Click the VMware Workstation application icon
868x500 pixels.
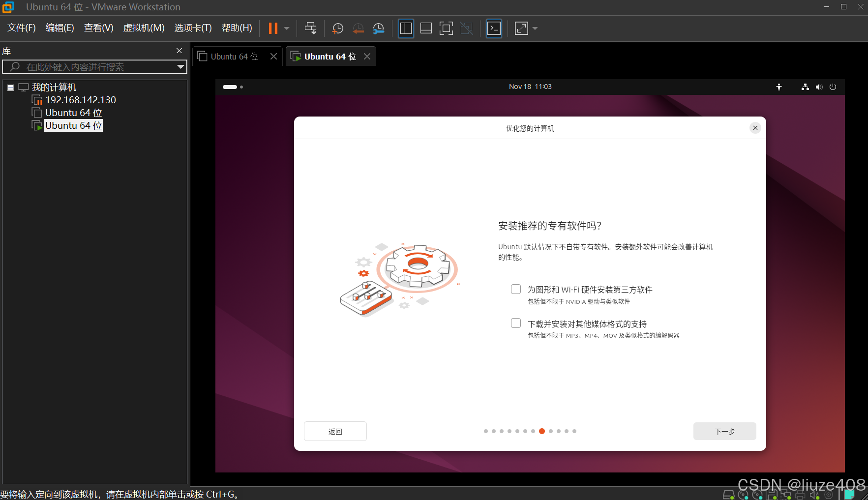pyautogui.click(x=8, y=7)
